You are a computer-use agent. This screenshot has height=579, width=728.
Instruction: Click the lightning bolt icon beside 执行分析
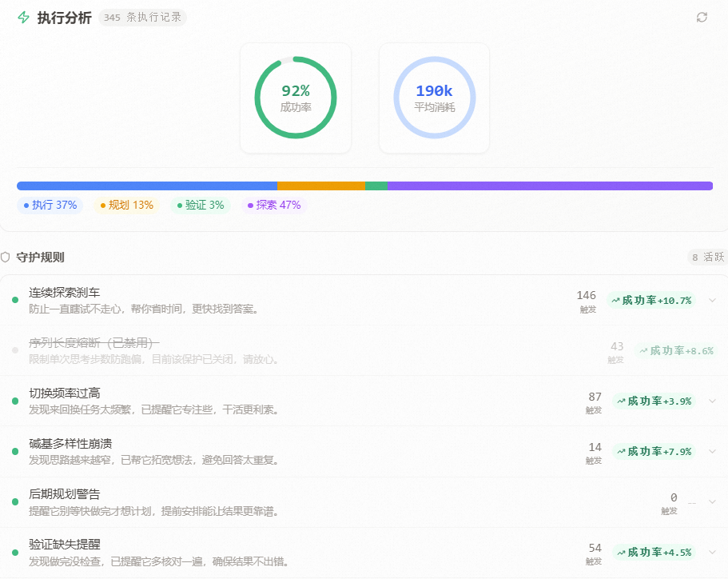pyautogui.click(x=24, y=16)
